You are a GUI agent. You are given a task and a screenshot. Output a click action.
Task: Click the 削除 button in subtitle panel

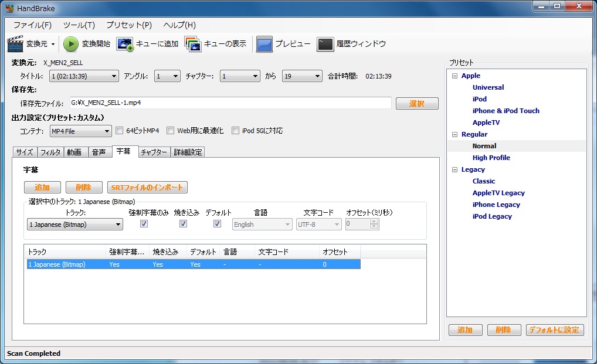coord(84,187)
